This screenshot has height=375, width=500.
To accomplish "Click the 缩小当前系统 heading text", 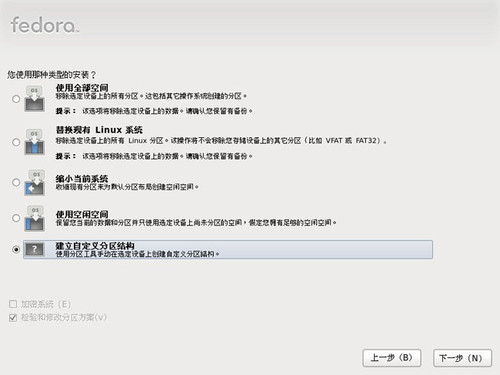I will tap(82, 179).
